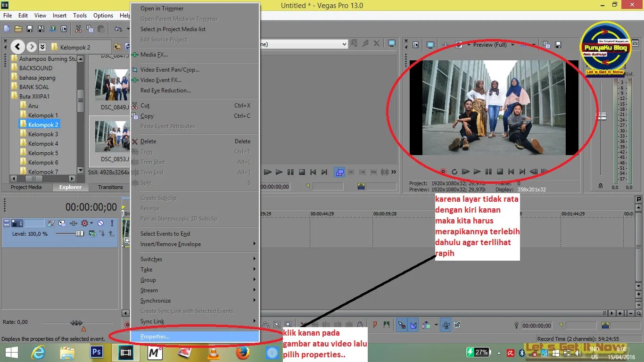Choose Properties... in the context menu
The image size is (644, 362).
pos(195,337)
